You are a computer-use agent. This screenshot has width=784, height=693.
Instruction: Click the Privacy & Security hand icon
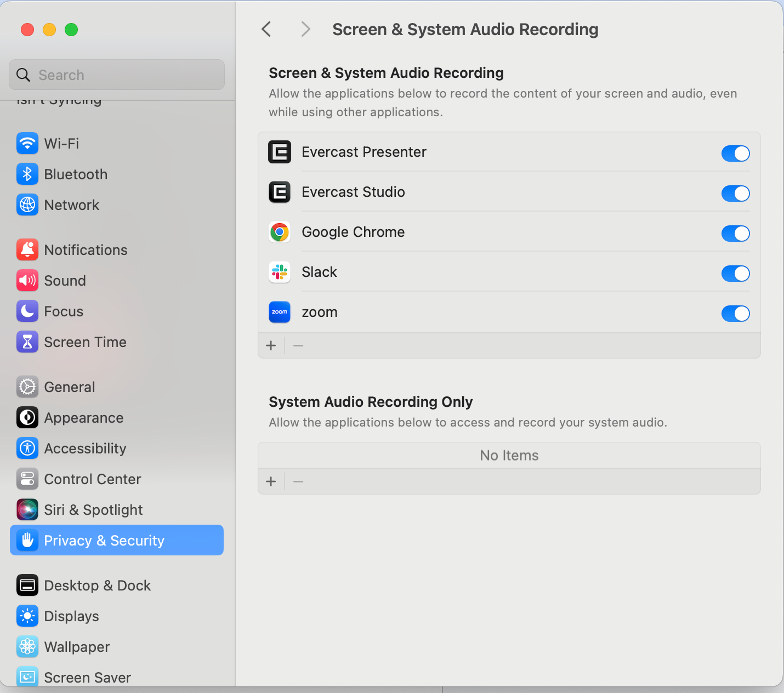[x=27, y=541]
